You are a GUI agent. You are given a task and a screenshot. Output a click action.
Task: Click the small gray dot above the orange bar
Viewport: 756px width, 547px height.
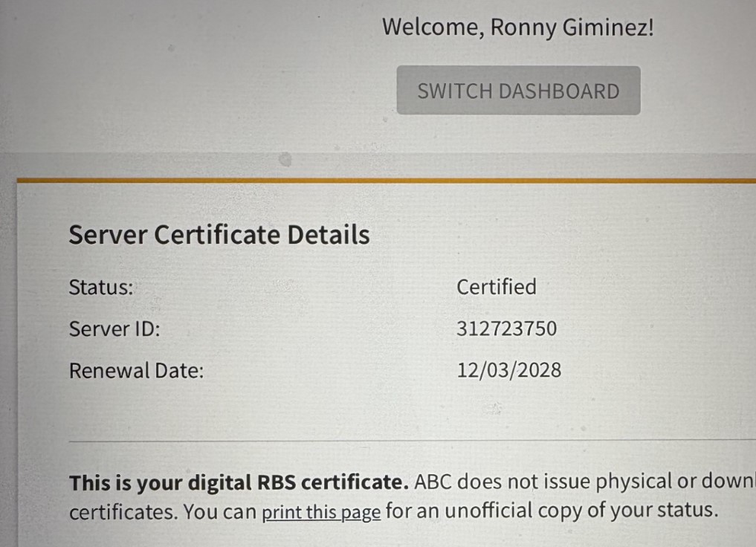pos(284,159)
